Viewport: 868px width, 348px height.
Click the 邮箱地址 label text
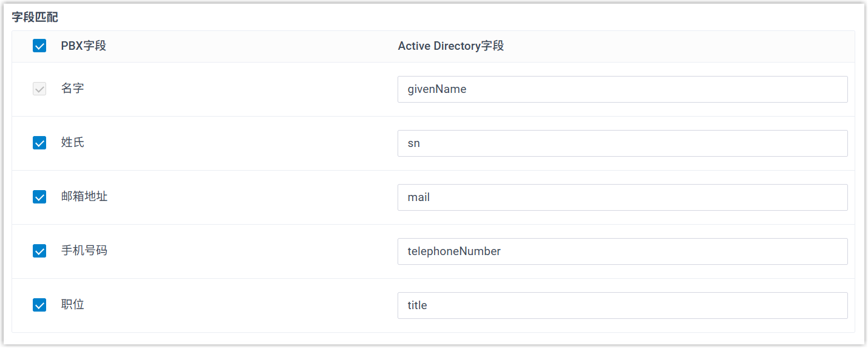(x=84, y=197)
